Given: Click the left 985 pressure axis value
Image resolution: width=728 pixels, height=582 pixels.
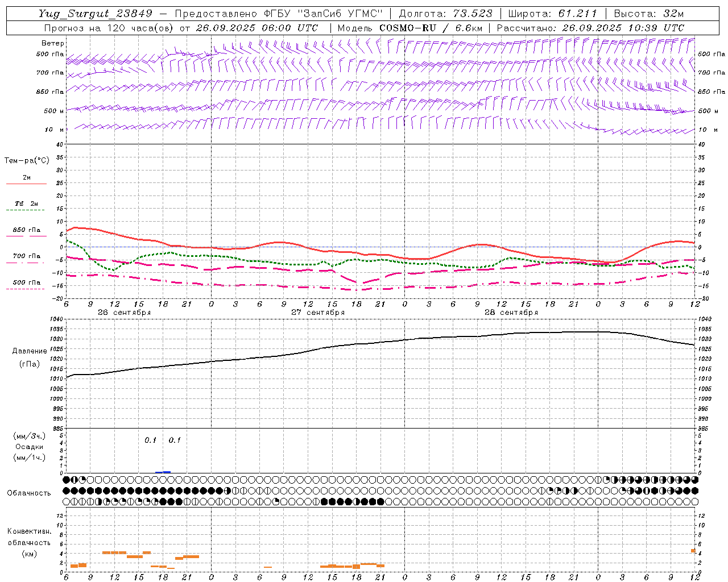Looking at the screenshot, I should (x=59, y=429).
